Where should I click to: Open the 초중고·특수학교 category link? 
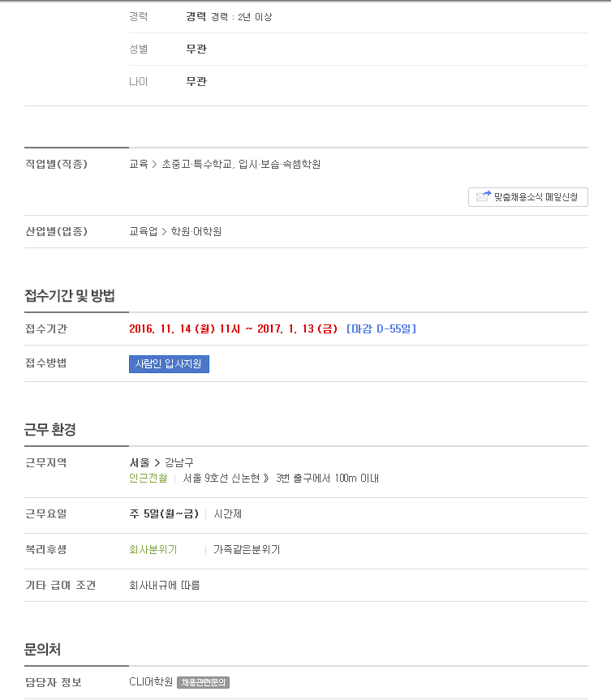click(196, 165)
